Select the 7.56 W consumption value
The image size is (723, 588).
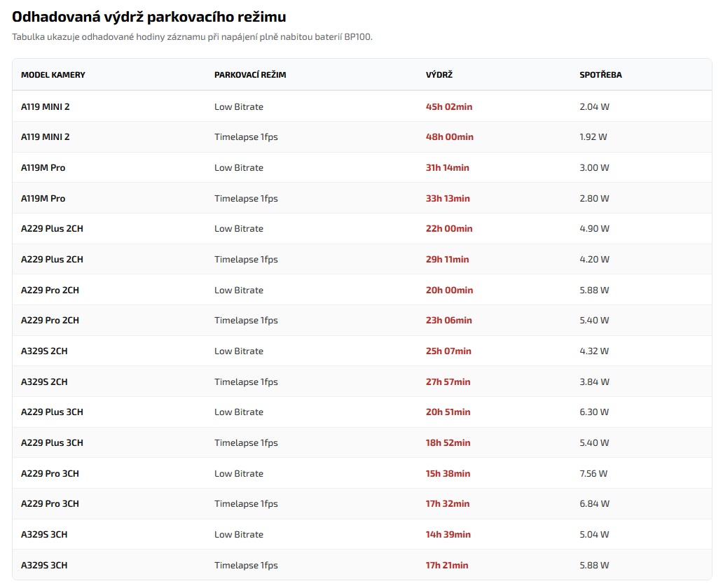click(x=593, y=474)
